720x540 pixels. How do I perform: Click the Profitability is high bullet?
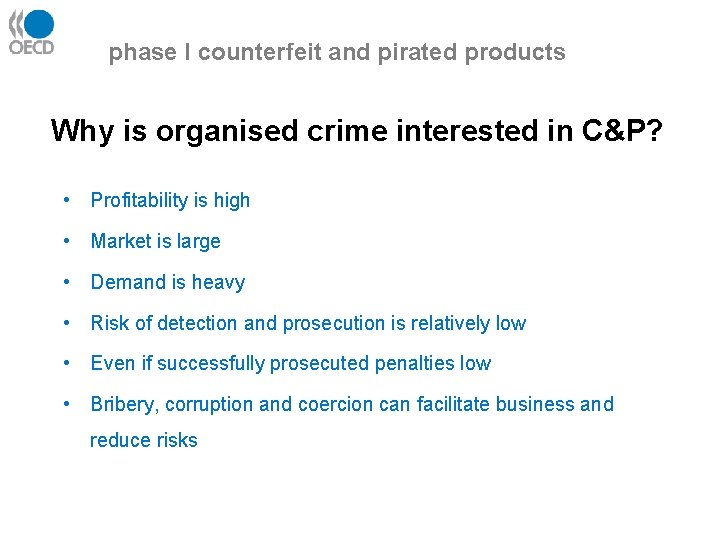click(x=170, y=201)
